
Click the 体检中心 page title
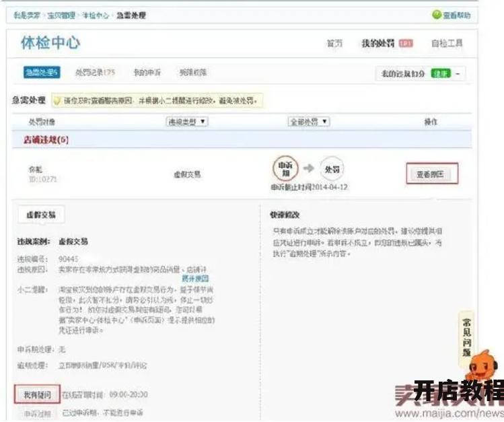coord(50,43)
